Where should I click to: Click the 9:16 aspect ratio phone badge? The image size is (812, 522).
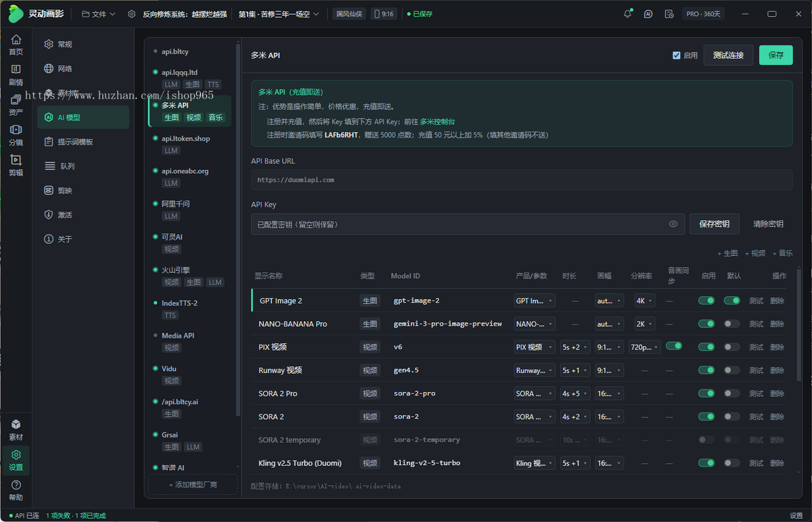(384, 14)
